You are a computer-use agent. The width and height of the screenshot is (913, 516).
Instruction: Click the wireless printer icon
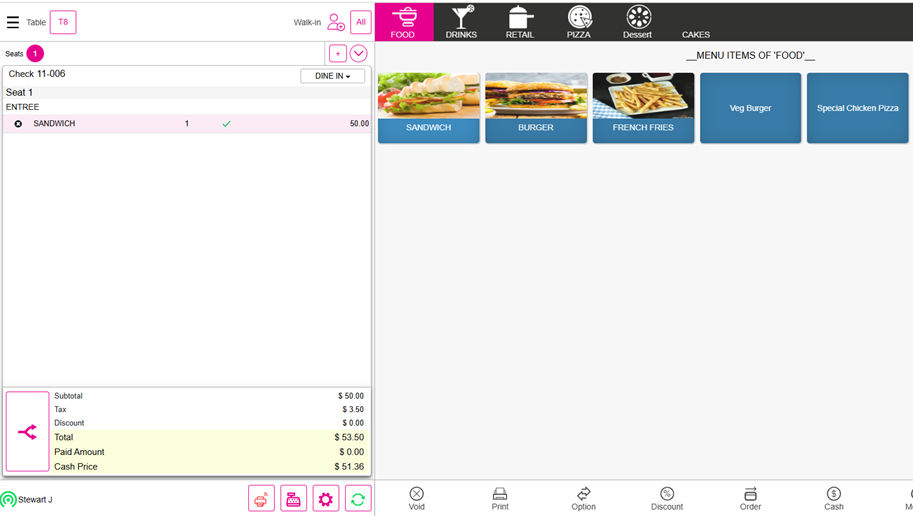click(x=261, y=499)
